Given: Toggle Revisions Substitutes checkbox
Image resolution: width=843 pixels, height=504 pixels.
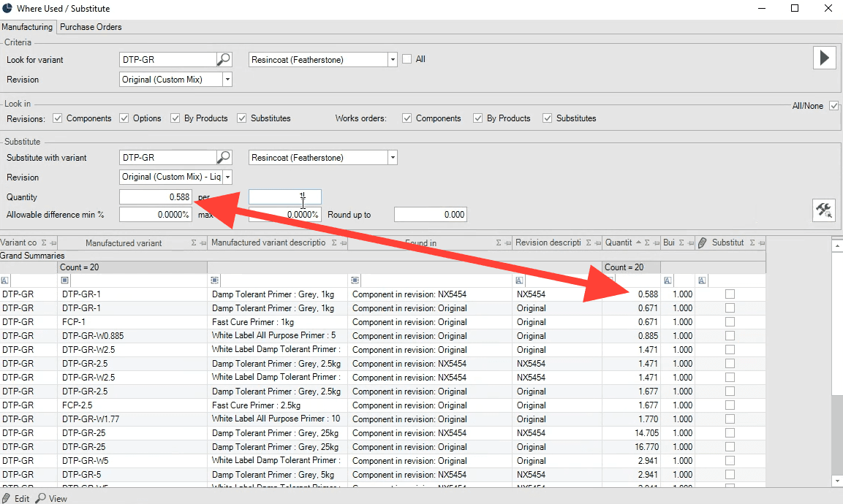Looking at the screenshot, I should click(242, 118).
